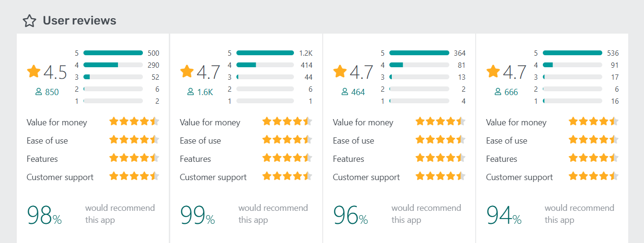
Task: Select the 4-star bar showing 290 reviews
Action: coord(113,65)
